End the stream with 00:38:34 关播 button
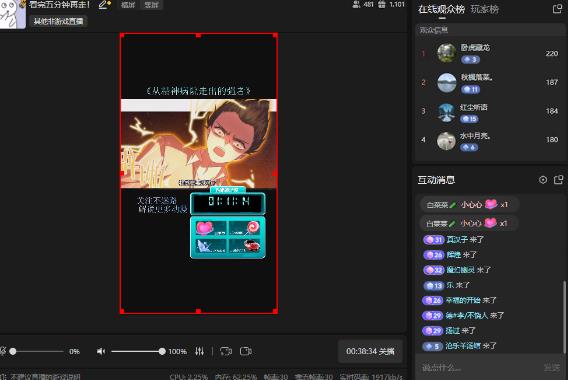Image resolution: width=568 pixels, height=380 pixels. pos(370,351)
